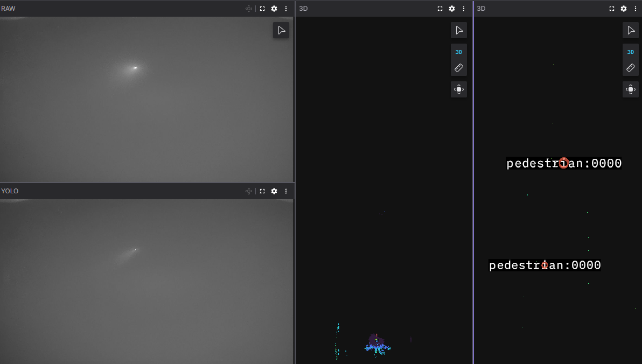
Task: Toggle 3D camera mode in middle 3D panel
Action: coord(459,52)
